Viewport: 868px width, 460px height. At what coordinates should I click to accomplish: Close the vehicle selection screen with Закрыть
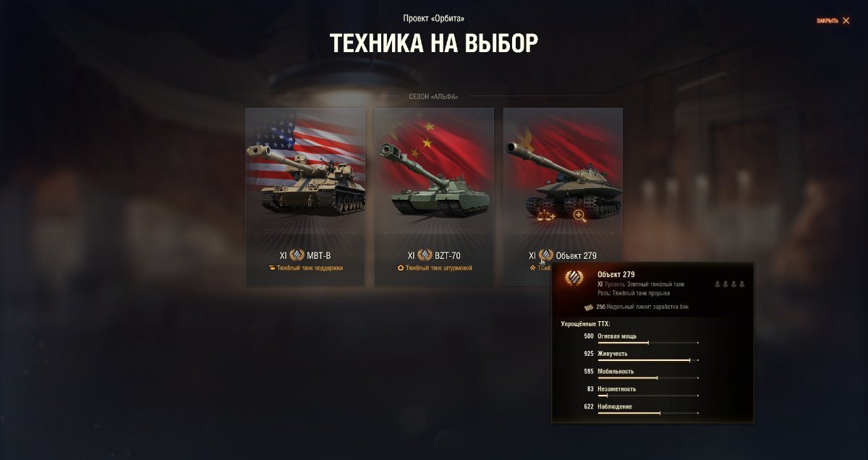tap(833, 21)
